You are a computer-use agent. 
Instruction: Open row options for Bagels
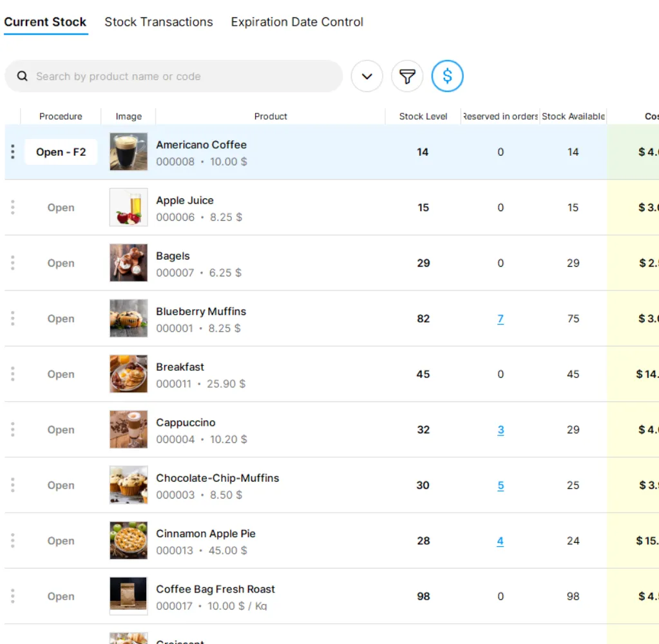[13, 263]
